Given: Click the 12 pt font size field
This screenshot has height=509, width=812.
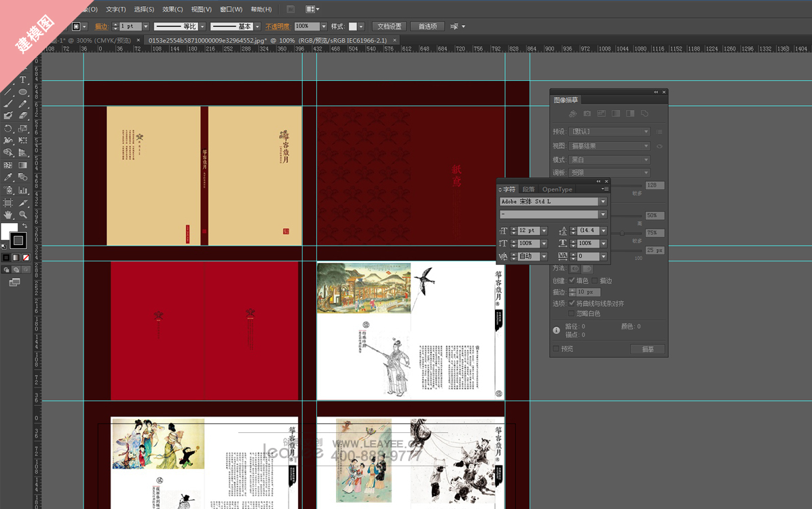Looking at the screenshot, I should (528, 231).
